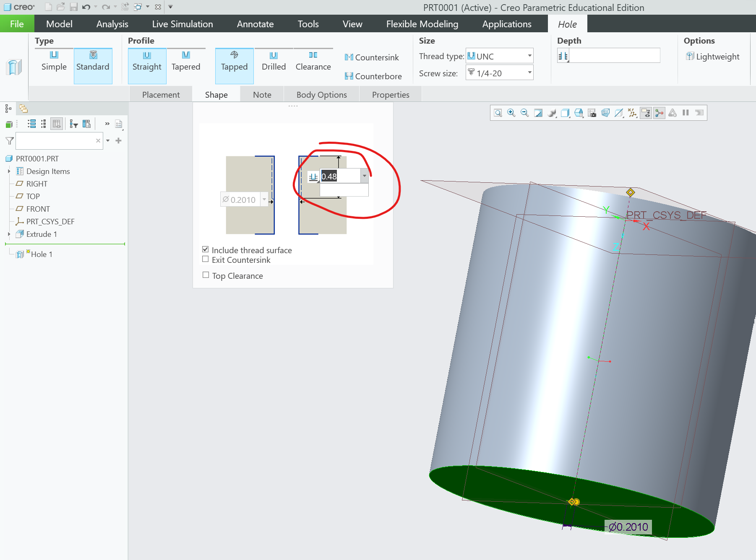Open the Screw size 1/4-20 dropdown
The height and width of the screenshot is (560, 756).
coord(529,73)
